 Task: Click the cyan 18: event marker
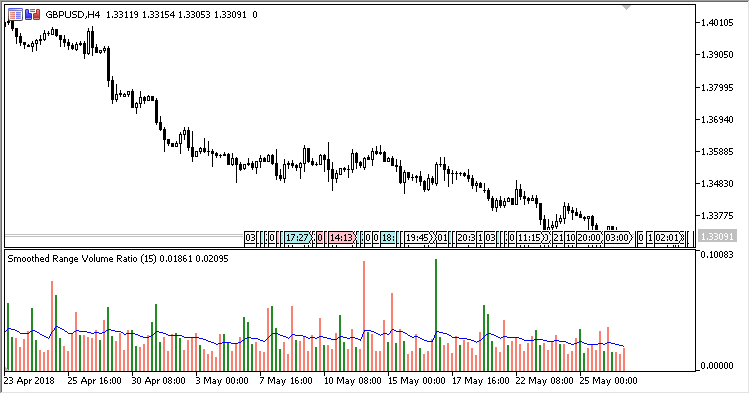388,238
